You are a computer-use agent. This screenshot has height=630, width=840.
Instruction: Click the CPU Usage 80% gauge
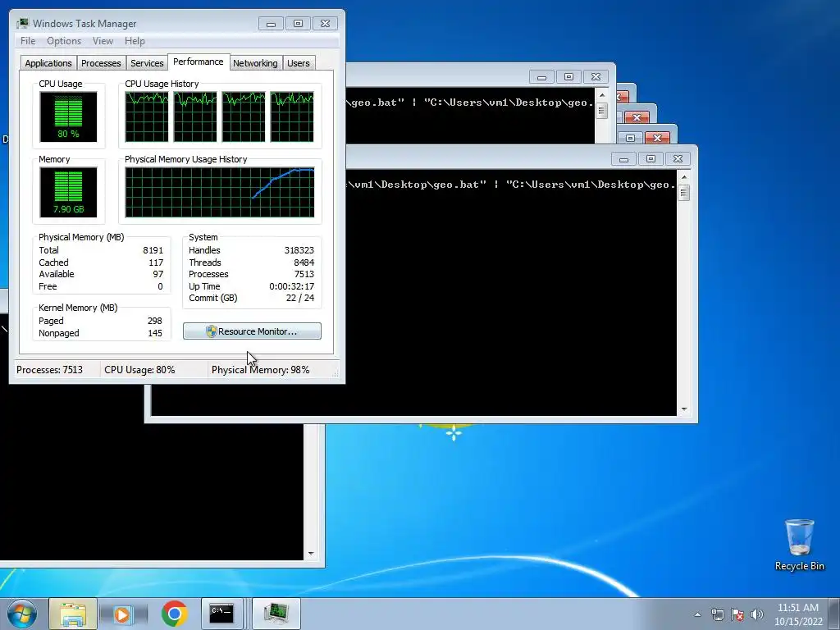68,116
